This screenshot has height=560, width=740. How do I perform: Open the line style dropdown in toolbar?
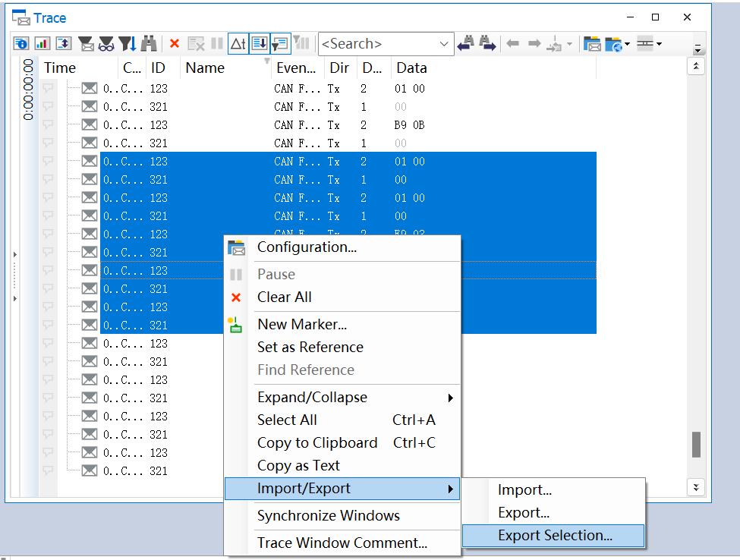pyautogui.click(x=649, y=44)
